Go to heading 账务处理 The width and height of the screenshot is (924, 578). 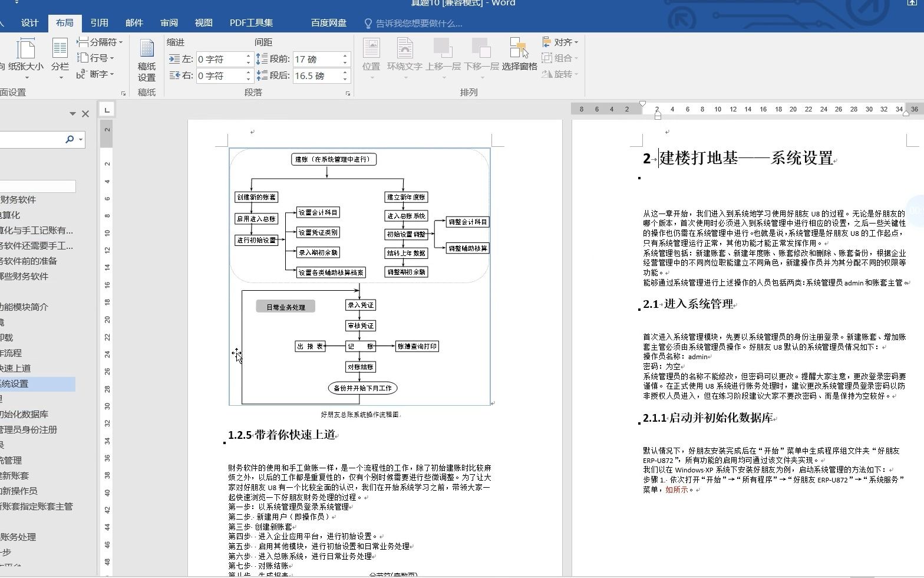(18, 537)
